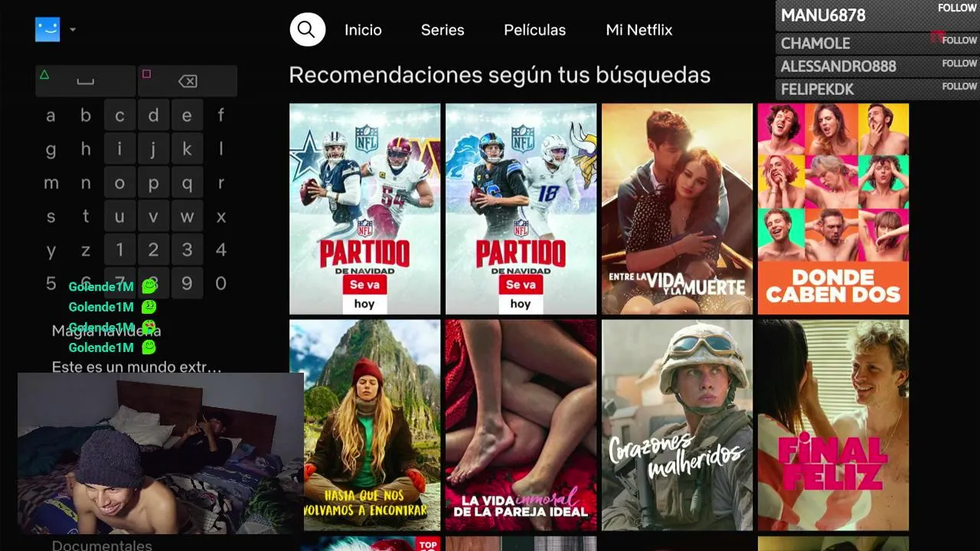Follow user CHAMOLE
The height and width of the screenshot is (551, 980).
tap(959, 41)
